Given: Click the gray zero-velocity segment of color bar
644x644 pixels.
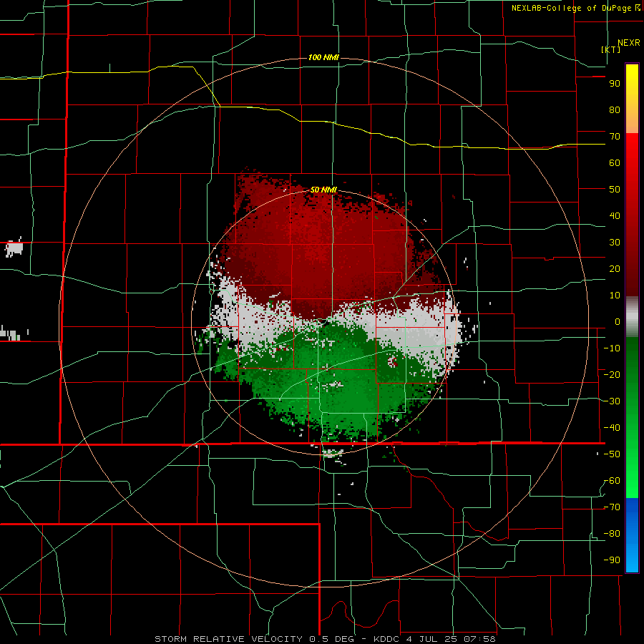Looking at the screenshot, I should tap(632, 317).
